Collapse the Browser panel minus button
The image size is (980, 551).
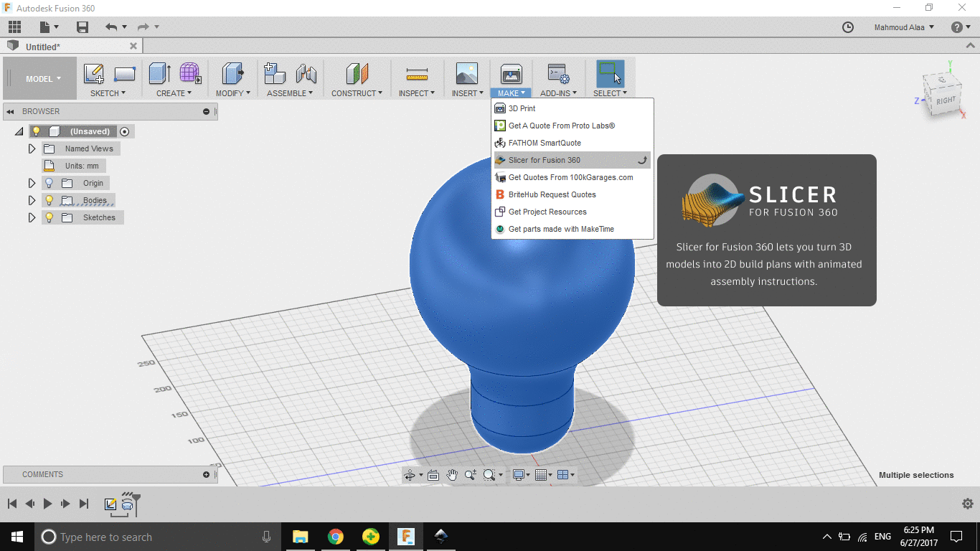pos(207,111)
